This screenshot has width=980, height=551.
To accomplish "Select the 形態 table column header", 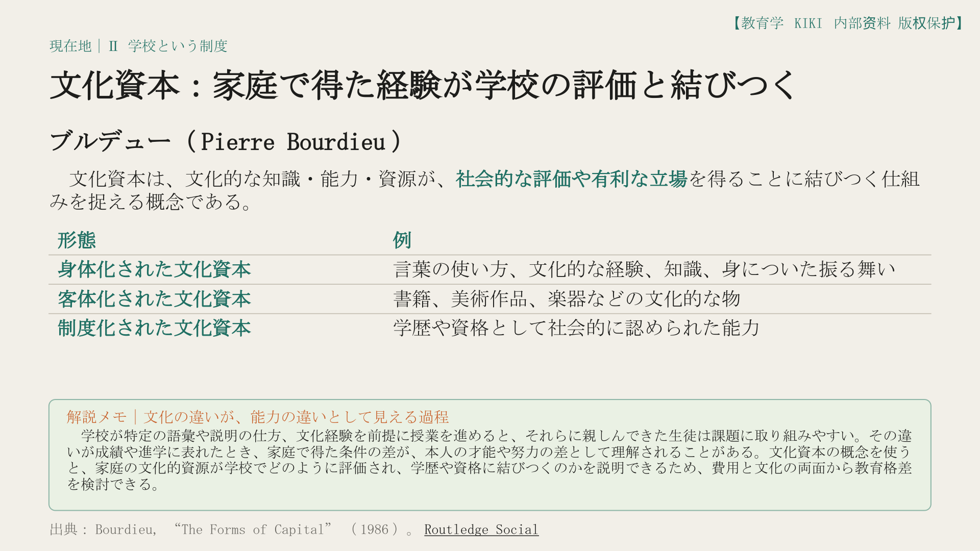I will pos(77,240).
